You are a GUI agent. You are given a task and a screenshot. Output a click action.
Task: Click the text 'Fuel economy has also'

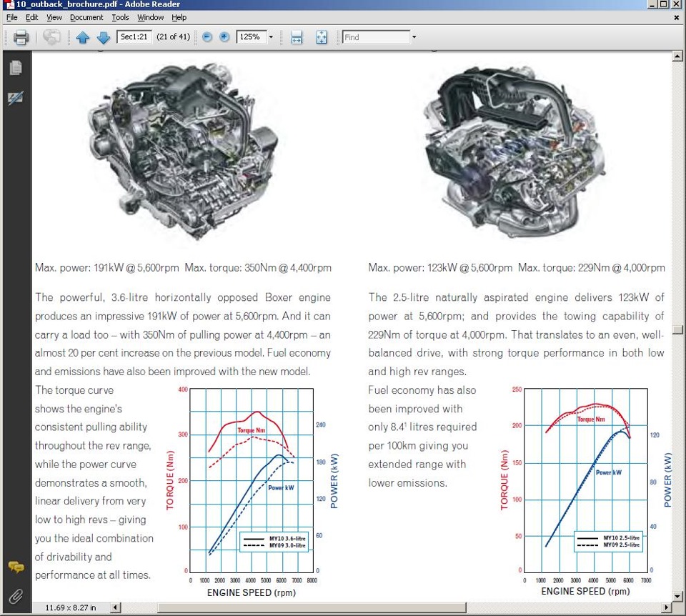pos(422,389)
